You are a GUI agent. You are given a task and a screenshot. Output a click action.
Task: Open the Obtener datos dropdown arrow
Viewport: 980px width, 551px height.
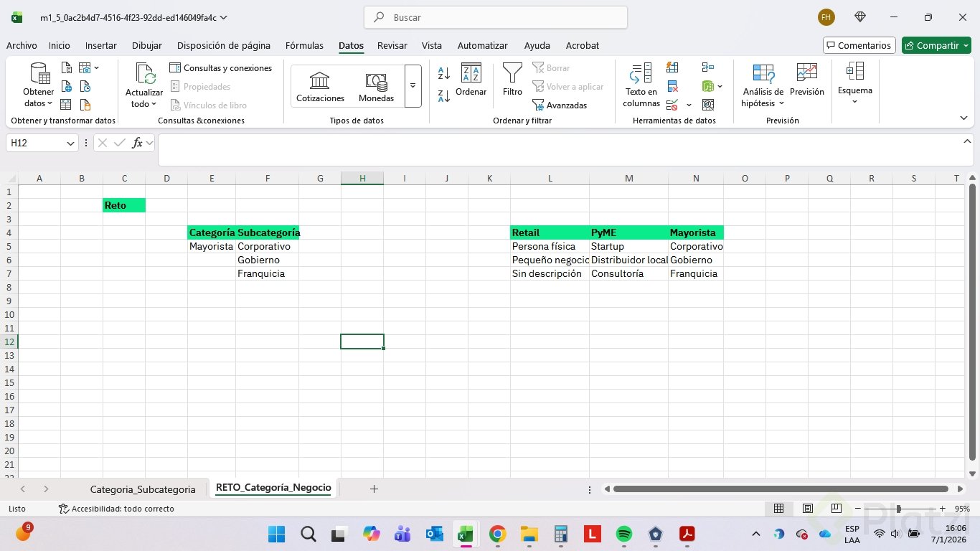pyautogui.click(x=50, y=103)
